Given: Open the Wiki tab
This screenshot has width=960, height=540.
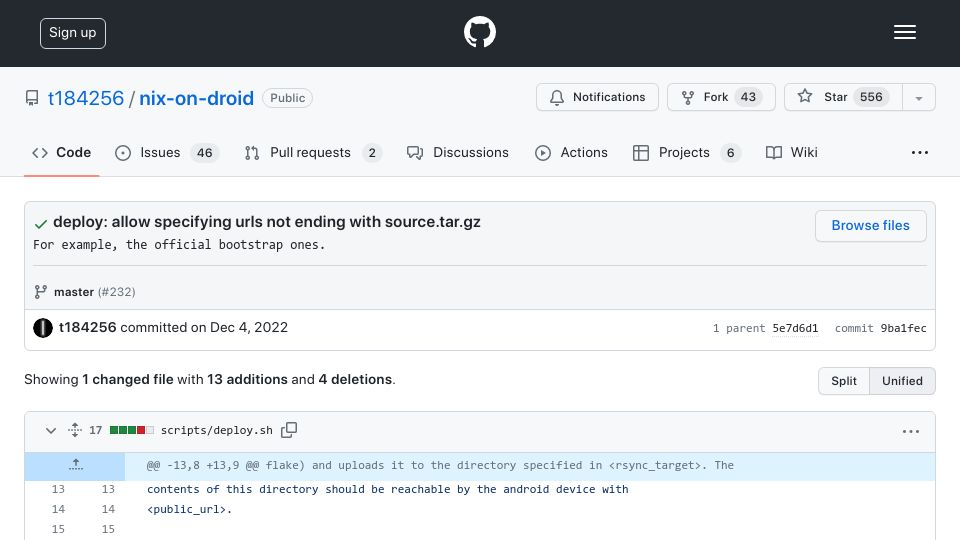Looking at the screenshot, I should coord(792,152).
